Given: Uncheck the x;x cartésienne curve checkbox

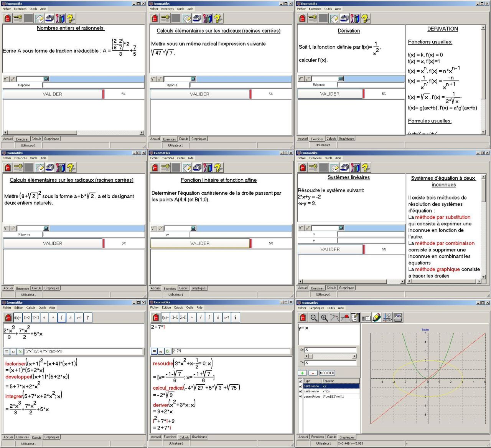Looking at the screenshot, I should (x=300, y=386).
